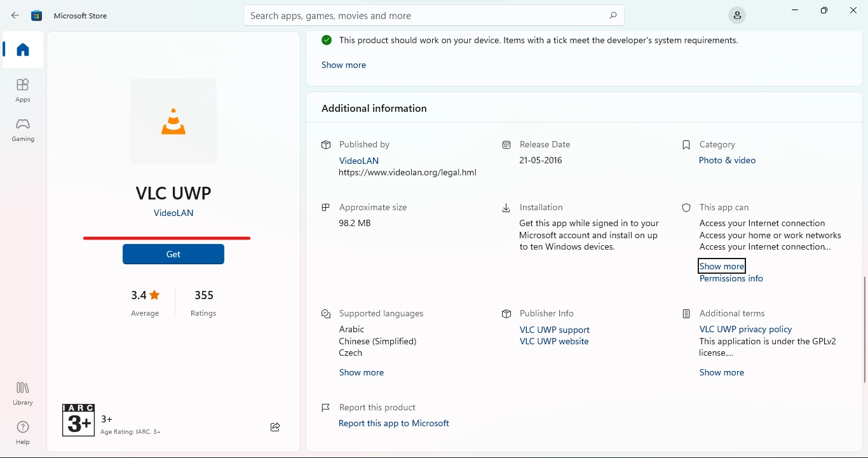Open the Permissions info link

[x=731, y=278]
